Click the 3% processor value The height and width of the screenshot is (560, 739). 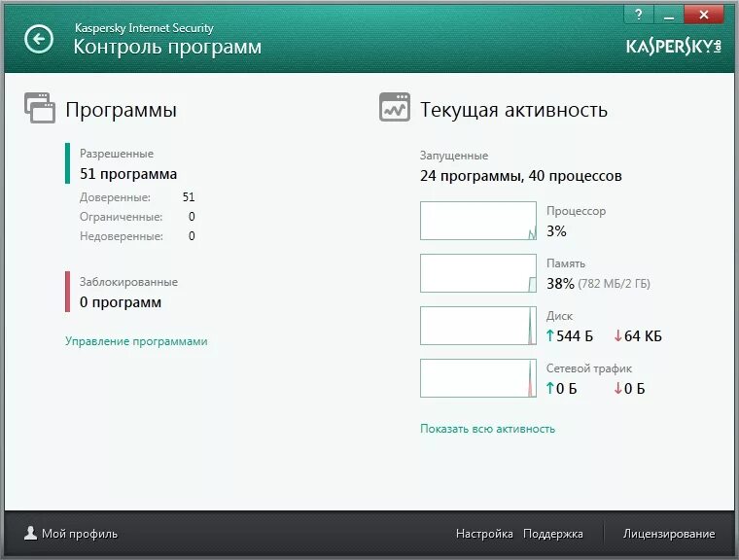556,231
